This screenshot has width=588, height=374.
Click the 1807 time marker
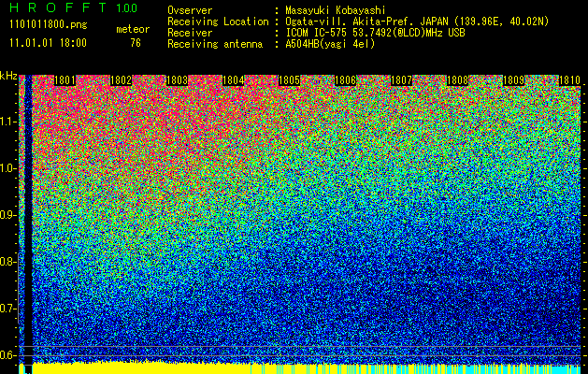point(401,80)
